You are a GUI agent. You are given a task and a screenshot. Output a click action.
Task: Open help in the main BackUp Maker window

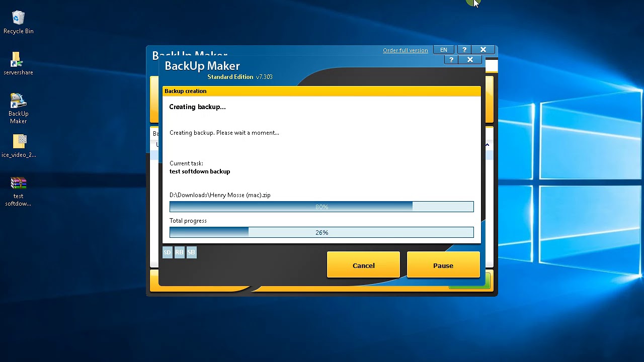[464, 50]
